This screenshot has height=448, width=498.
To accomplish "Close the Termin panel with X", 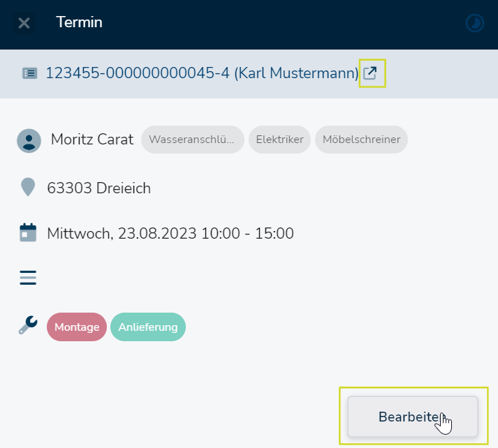I will tap(24, 23).
